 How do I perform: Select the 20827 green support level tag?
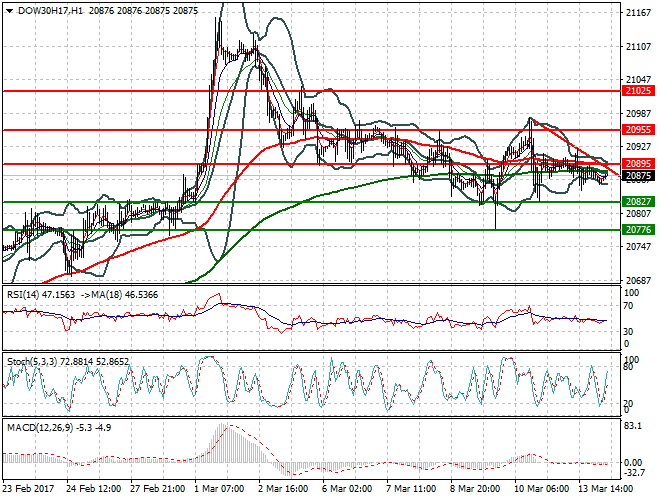click(637, 202)
